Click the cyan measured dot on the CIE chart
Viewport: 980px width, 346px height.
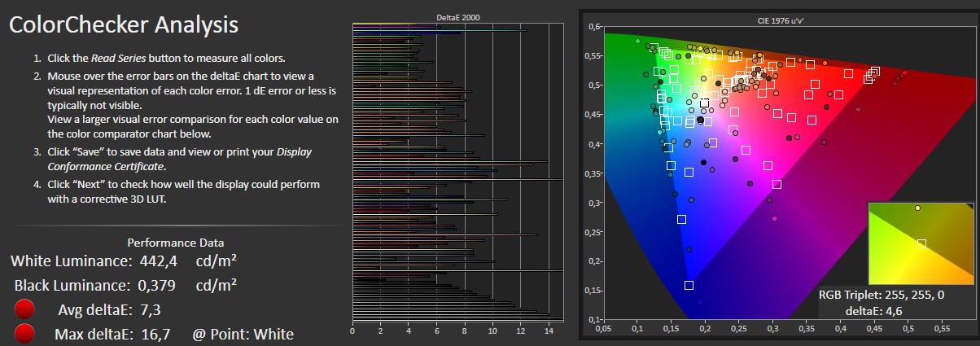(659, 132)
